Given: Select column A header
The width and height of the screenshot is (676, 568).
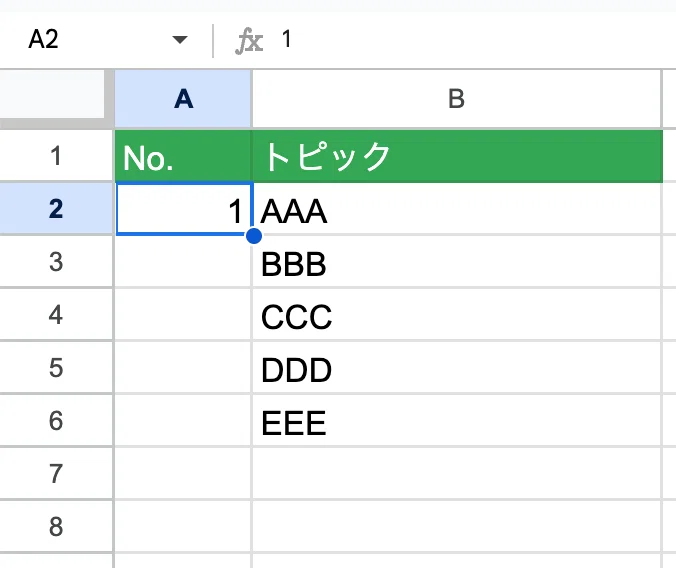Looking at the screenshot, I should coord(183,99).
